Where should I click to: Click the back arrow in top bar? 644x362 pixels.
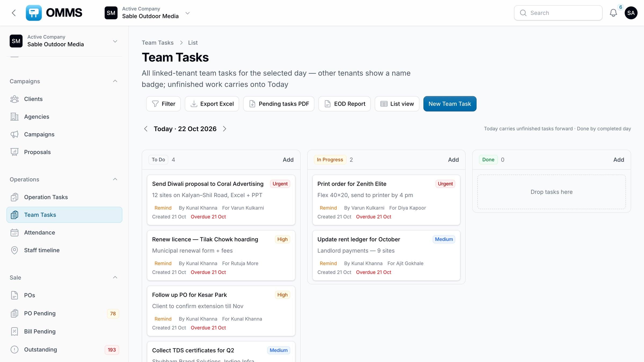tap(14, 13)
